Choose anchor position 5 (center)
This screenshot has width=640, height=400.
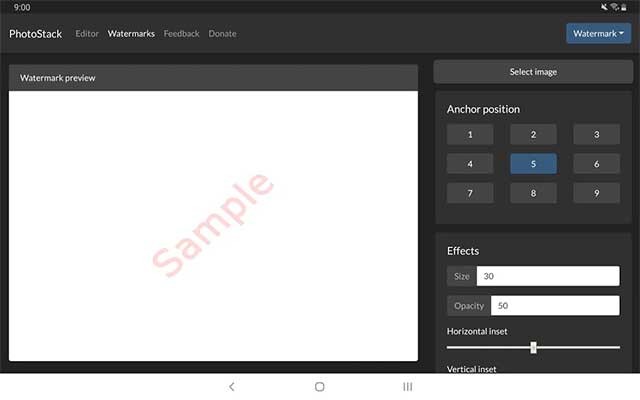[533, 164]
